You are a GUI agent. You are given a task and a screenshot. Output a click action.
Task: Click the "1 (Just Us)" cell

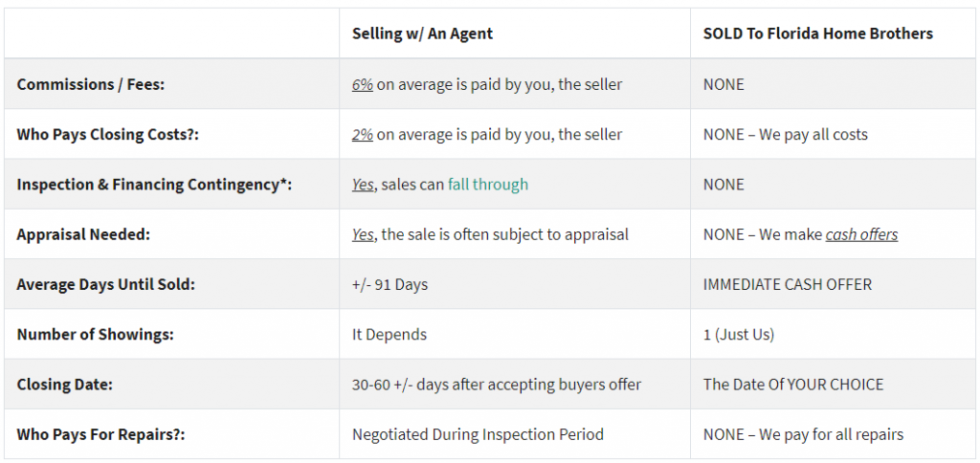(739, 334)
